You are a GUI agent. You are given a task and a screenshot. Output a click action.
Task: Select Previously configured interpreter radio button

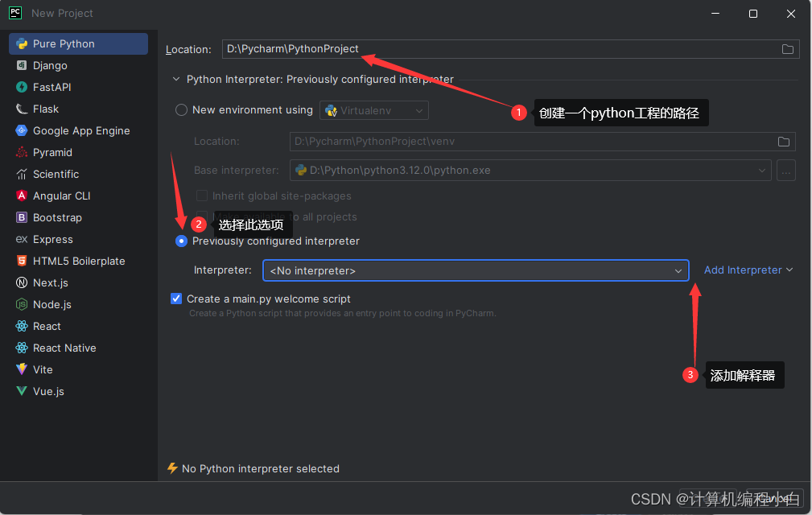pyautogui.click(x=181, y=241)
